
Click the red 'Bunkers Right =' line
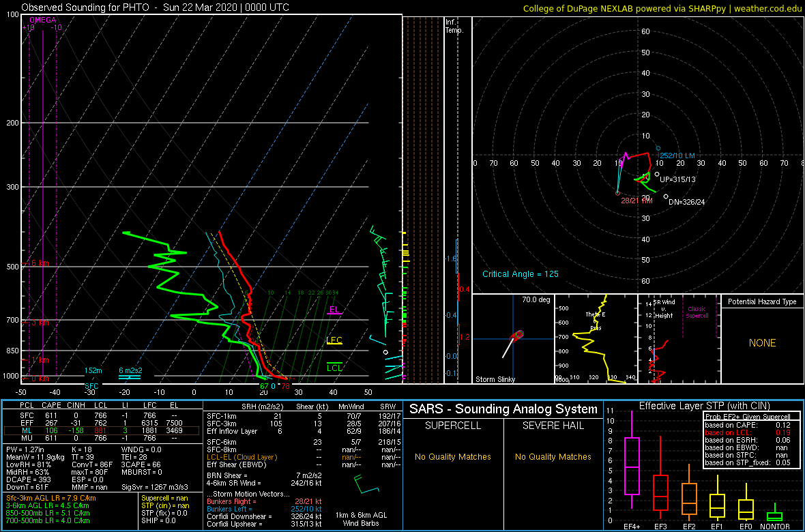click(x=265, y=501)
